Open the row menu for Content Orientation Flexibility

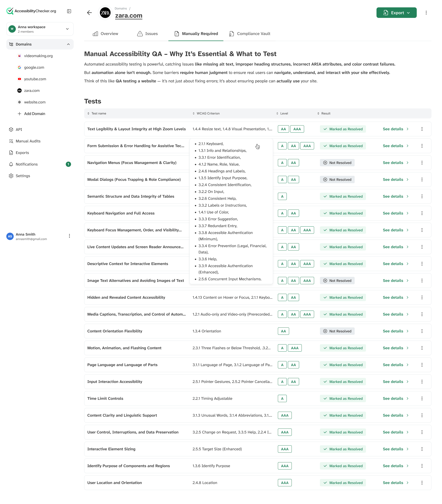(x=422, y=331)
